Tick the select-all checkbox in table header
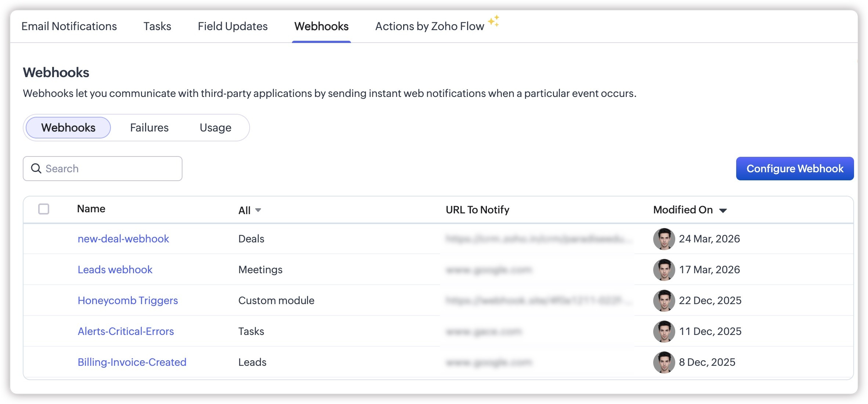The image size is (868, 404). pos(44,209)
